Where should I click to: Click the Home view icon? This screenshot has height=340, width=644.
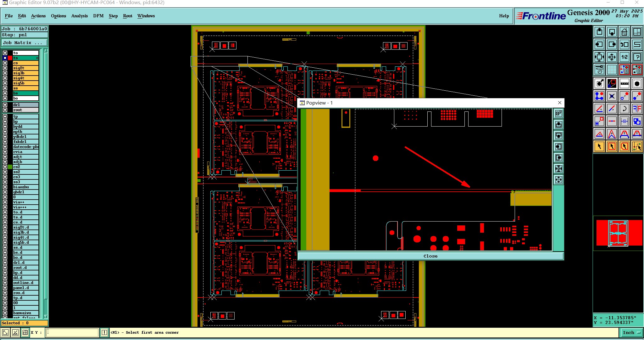[x=624, y=32]
